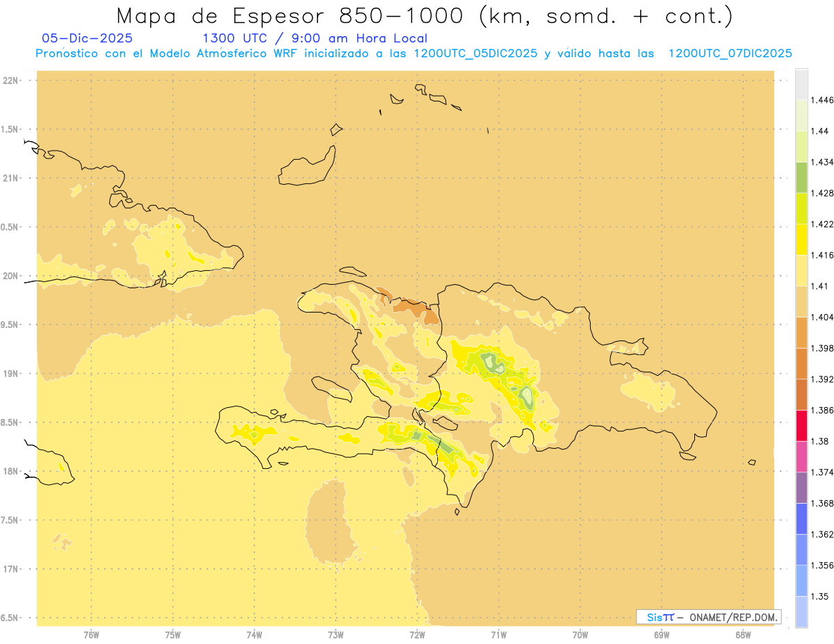
Task: Select the lime swatch between 1.428 and 1.422
Action: [x=801, y=208]
